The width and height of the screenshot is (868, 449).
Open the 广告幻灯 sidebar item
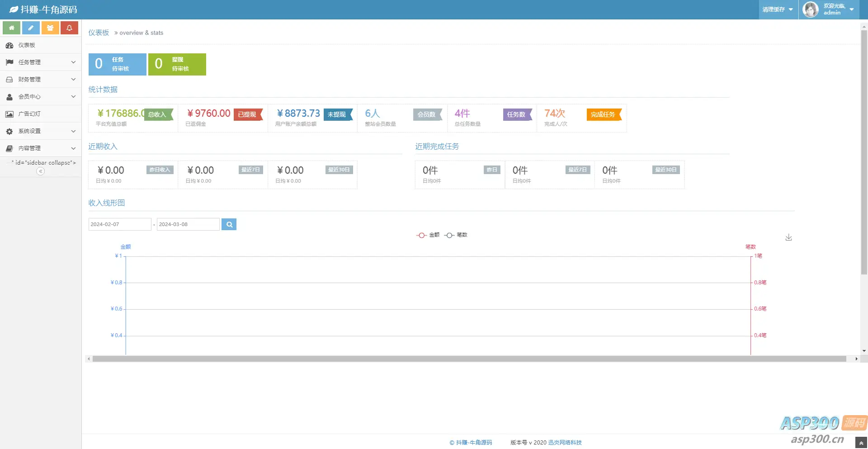pos(41,114)
